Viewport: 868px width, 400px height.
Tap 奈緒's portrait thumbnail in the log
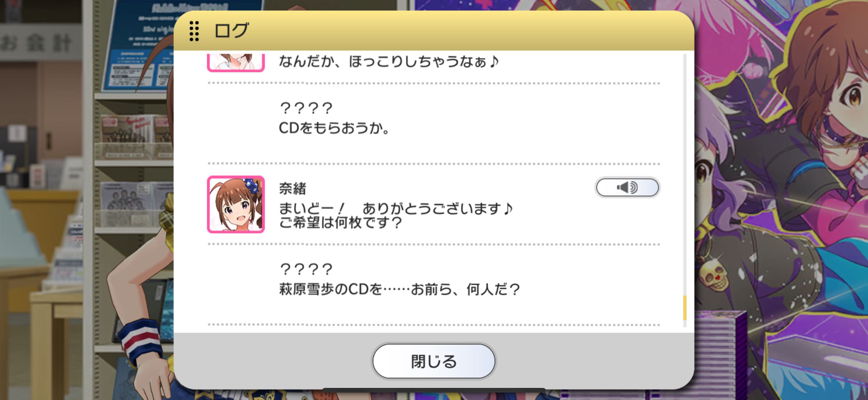[236, 204]
